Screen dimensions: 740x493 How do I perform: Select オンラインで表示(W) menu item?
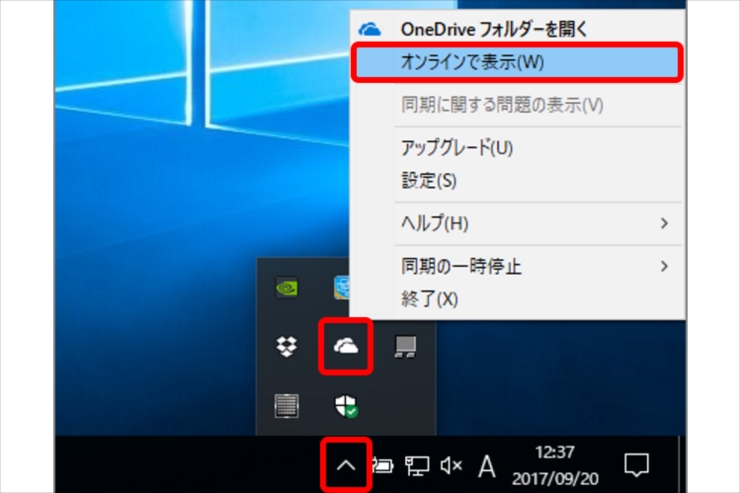[518, 62]
